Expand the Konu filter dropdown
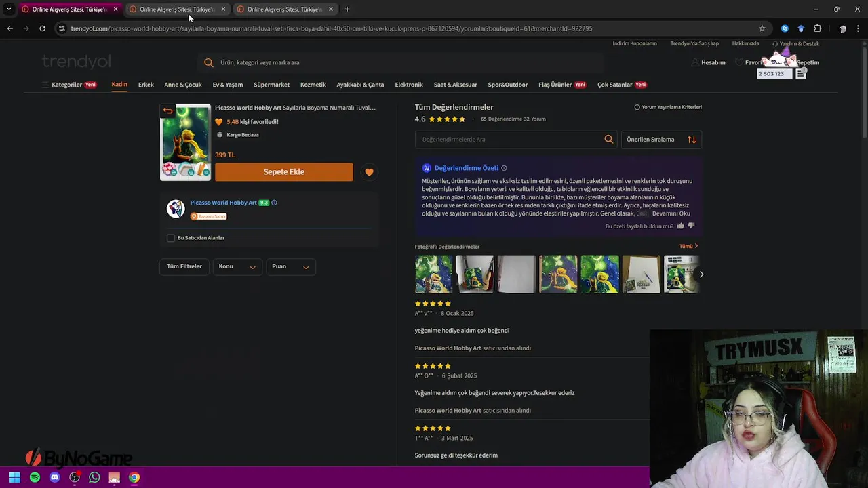Viewport: 868px width, 488px height. (x=237, y=266)
